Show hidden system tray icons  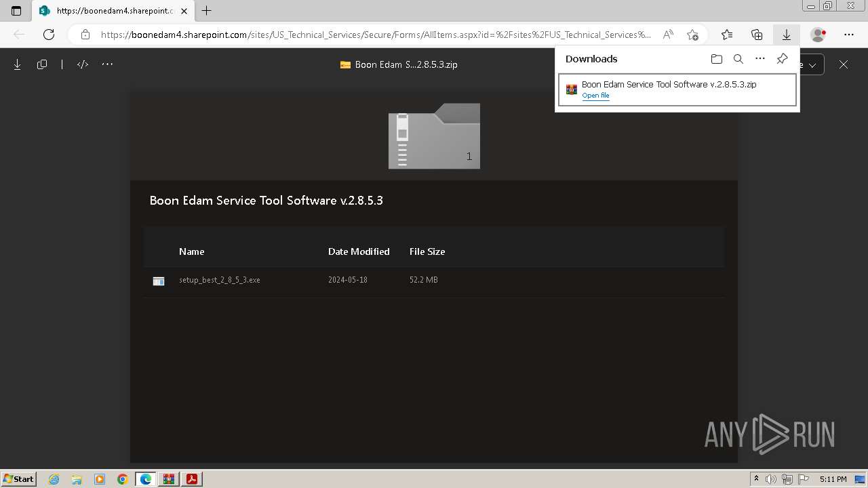pos(757,479)
